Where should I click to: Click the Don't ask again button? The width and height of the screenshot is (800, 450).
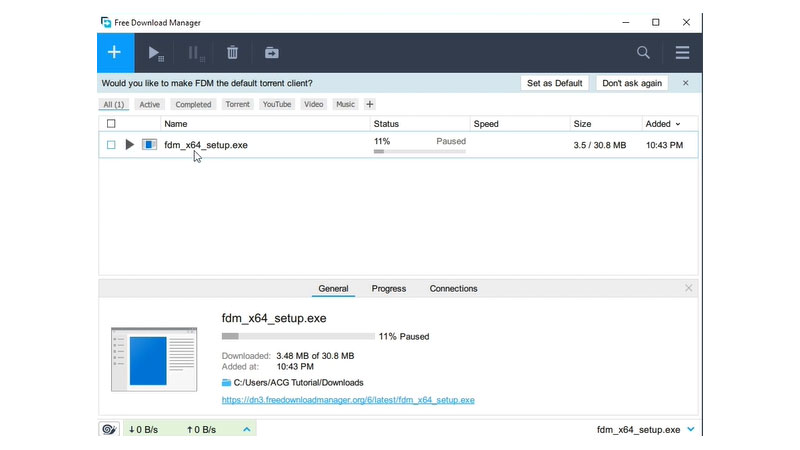[x=632, y=83]
